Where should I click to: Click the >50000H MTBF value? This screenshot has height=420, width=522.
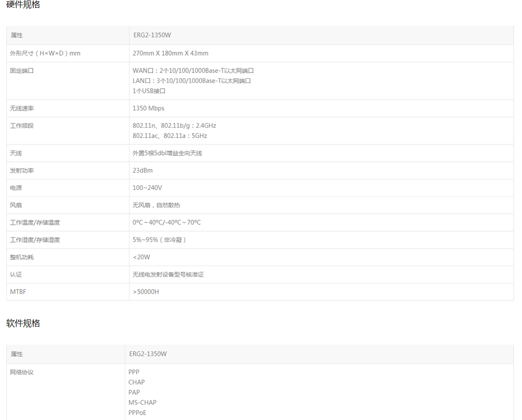[x=146, y=292]
